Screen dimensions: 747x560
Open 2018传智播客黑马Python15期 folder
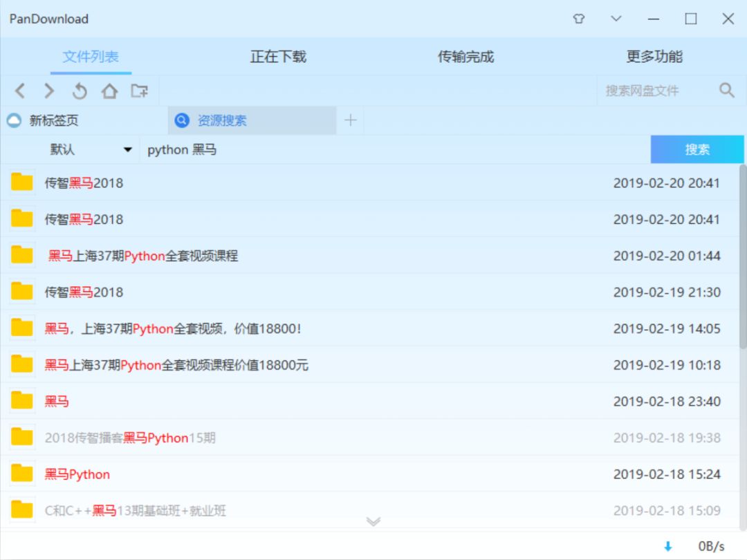pos(369,438)
